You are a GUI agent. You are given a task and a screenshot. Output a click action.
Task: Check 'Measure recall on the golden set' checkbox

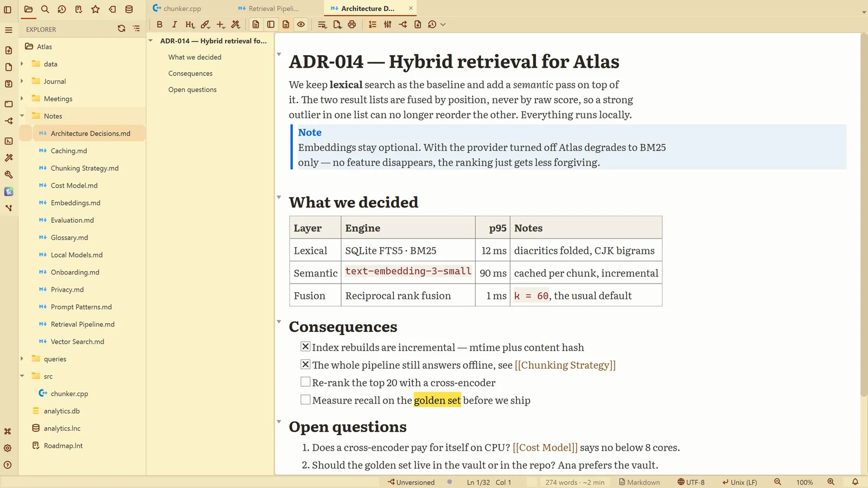coord(305,400)
